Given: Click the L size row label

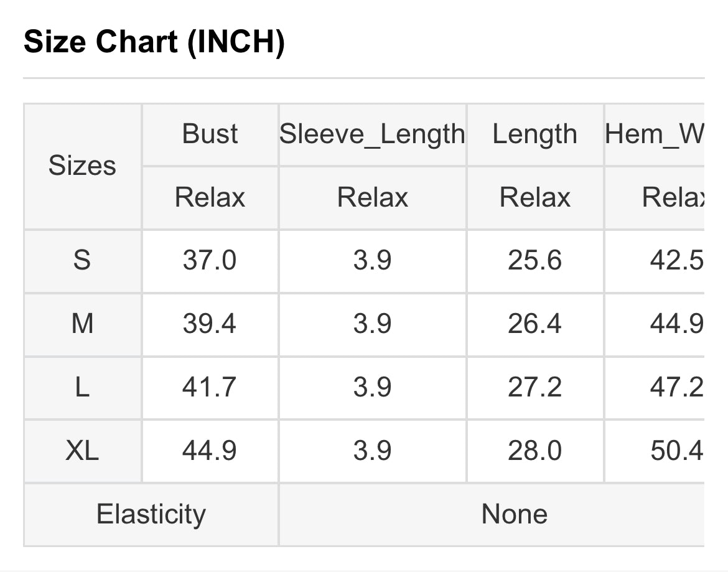Looking at the screenshot, I should pyautogui.click(x=82, y=388).
